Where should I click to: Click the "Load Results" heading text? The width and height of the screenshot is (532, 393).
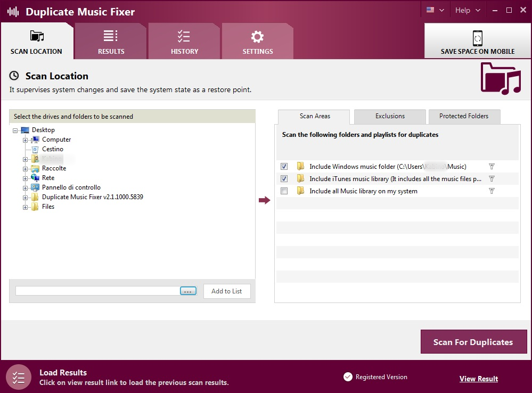point(63,373)
